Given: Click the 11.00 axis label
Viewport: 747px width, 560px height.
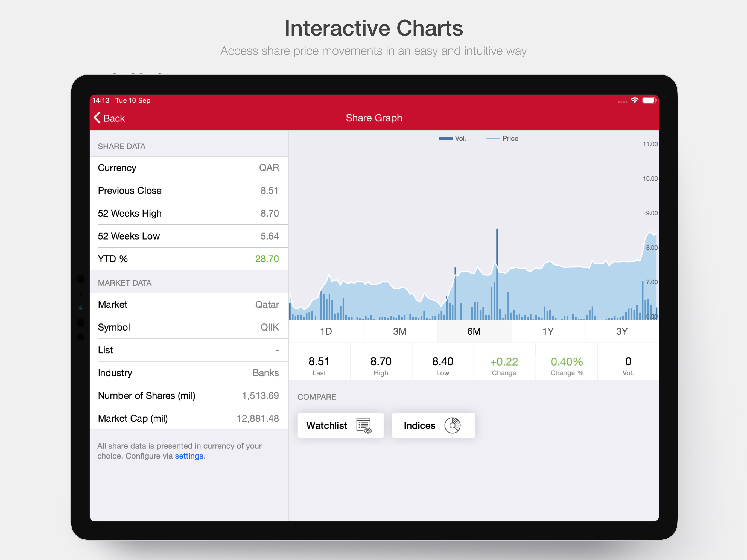Looking at the screenshot, I should click(x=650, y=144).
